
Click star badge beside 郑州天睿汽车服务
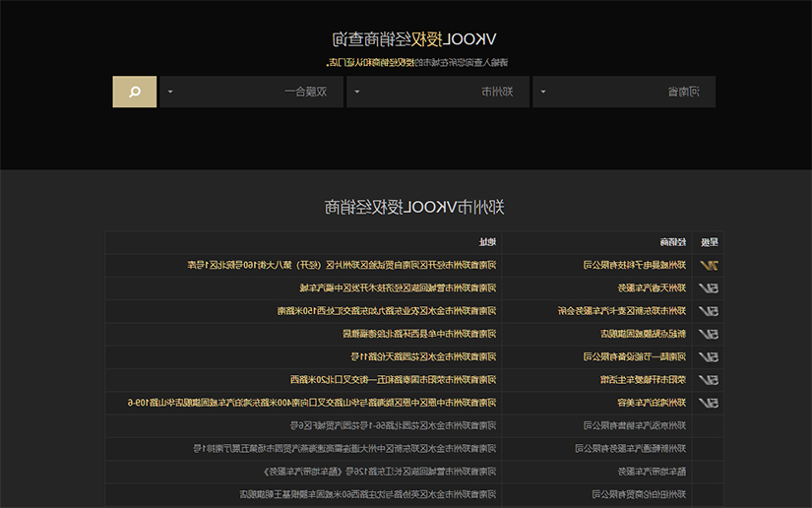coord(708,288)
